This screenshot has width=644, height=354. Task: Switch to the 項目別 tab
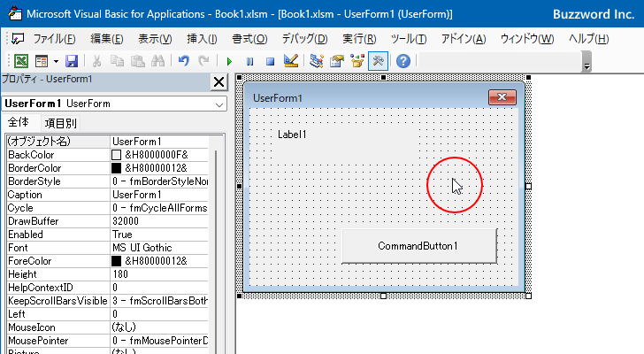(61, 123)
